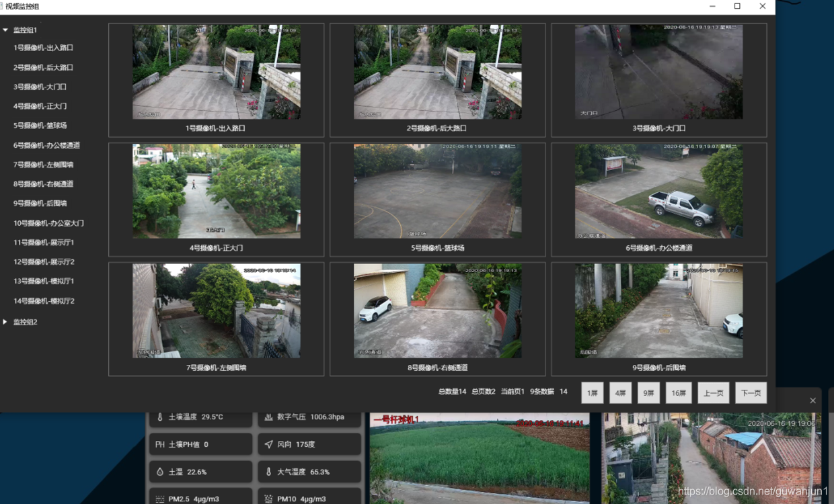Open the 3号摄像机-大门口 video thumbnail
Image resolution: width=834 pixels, height=504 pixels.
coord(658,72)
